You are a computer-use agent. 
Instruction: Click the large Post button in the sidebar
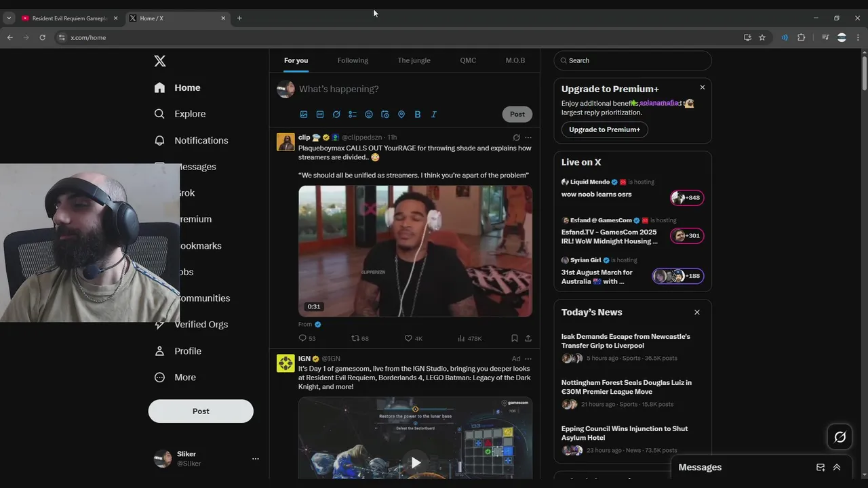click(201, 411)
